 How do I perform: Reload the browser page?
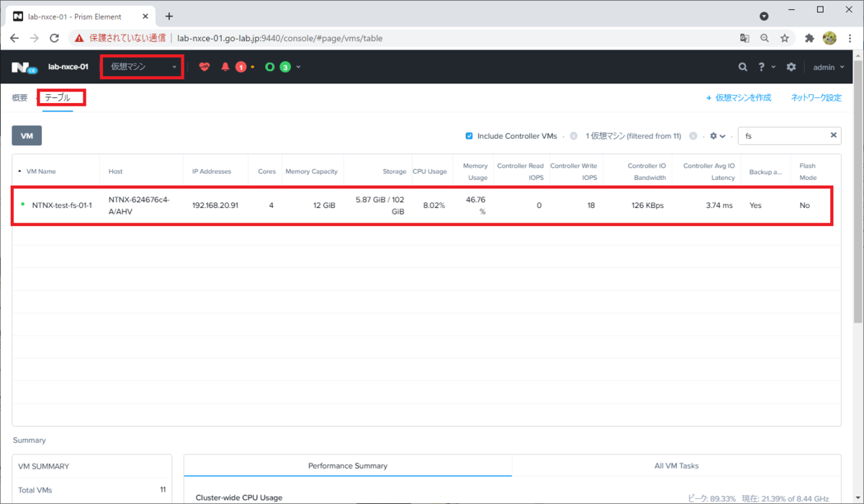(x=55, y=38)
